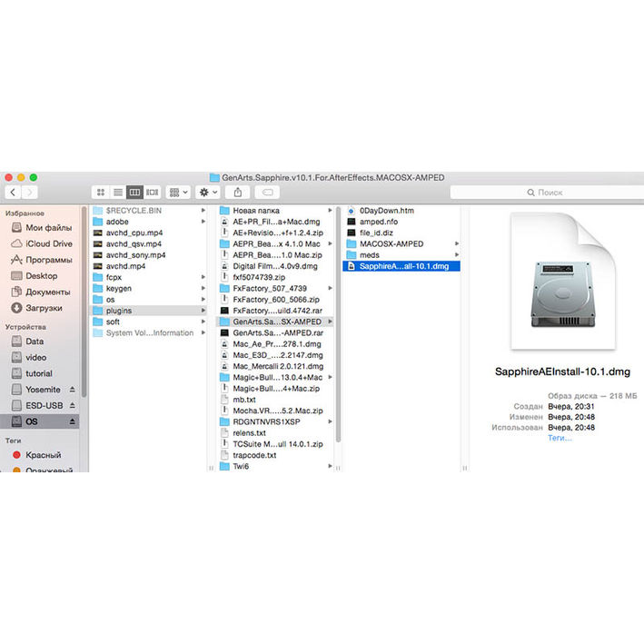Viewport: 644px width, 644px height.
Task: Click the Теги... link in preview
Action: (560, 438)
